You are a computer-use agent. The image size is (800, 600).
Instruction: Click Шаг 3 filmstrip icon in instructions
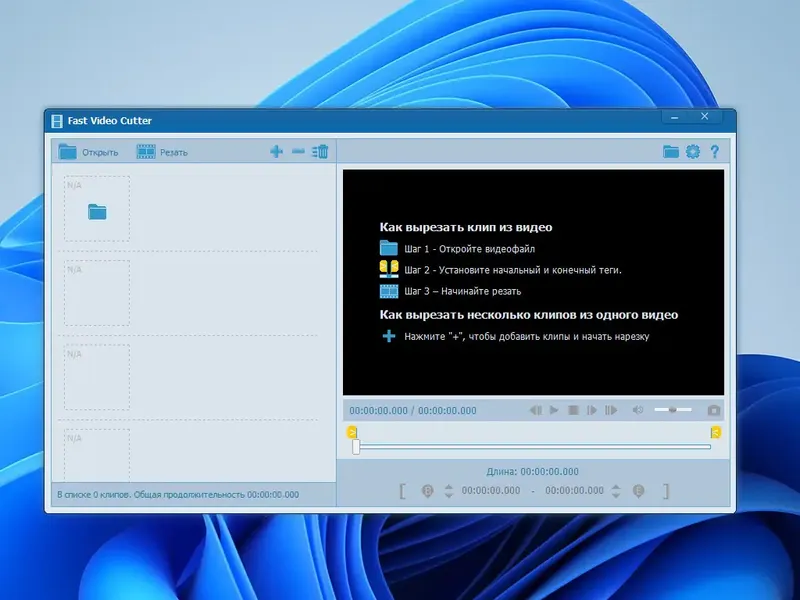389,291
